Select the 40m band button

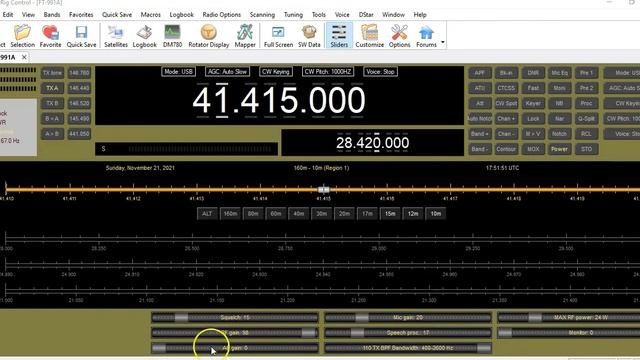tap(298, 214)
